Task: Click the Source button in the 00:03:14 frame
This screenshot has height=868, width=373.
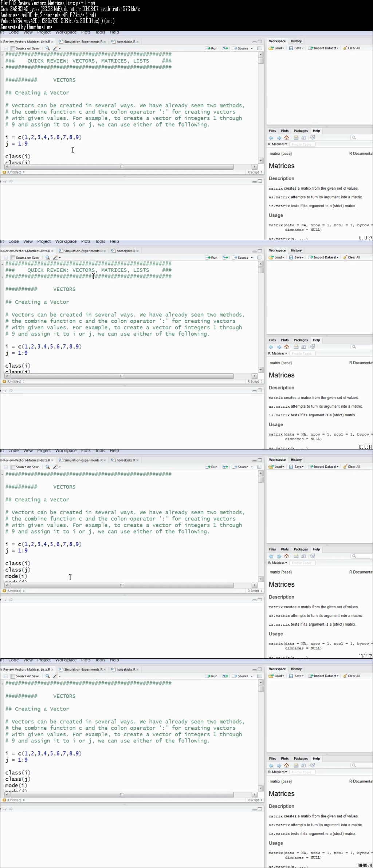Action: (240, 258)
